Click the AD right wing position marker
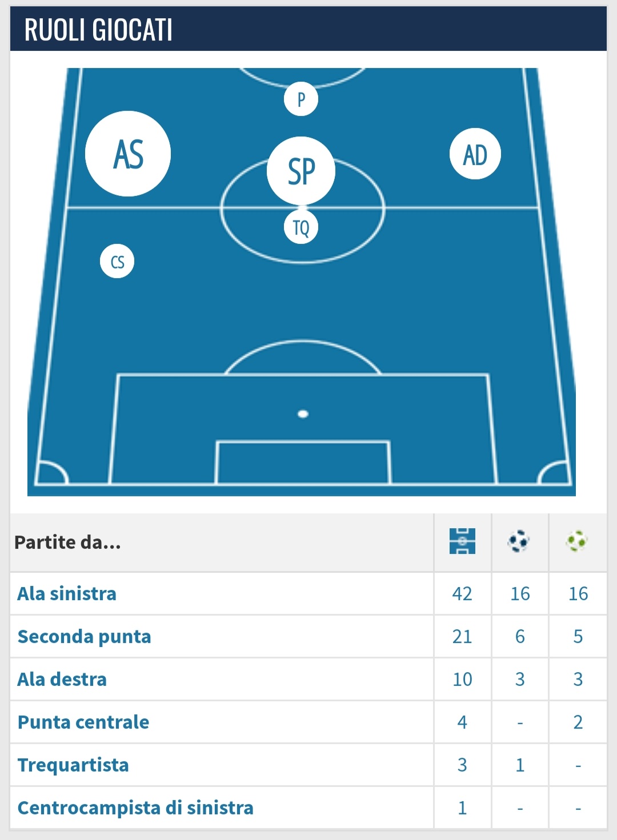The height and width of the screenshot is (840, 617). coord(475,154)
